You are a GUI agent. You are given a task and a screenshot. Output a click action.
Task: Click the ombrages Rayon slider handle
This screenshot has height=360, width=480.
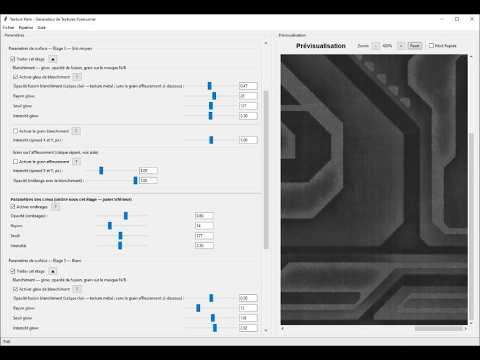coord(110,226)
